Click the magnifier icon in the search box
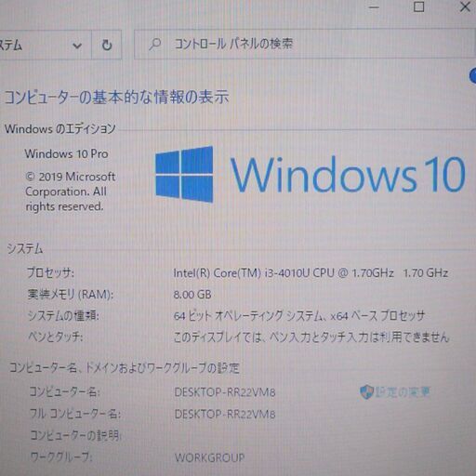Image resolution: width=476 pixels, height=476 pixels. click(154, 45)
